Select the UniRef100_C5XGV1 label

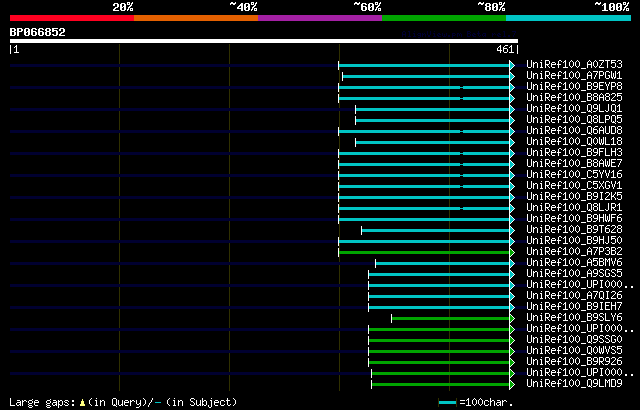[x=574, y=186]
